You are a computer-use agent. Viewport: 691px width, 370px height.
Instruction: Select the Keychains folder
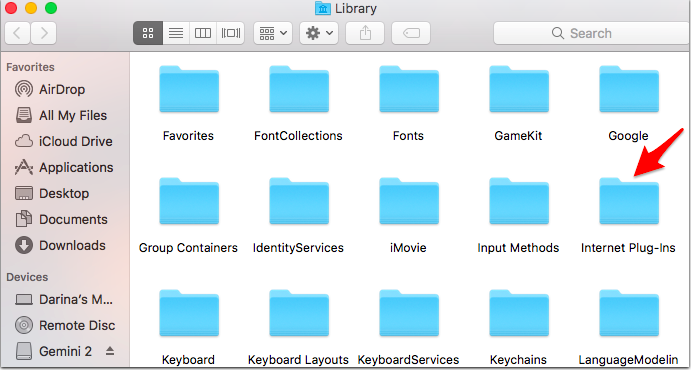[x=519, y=313]
